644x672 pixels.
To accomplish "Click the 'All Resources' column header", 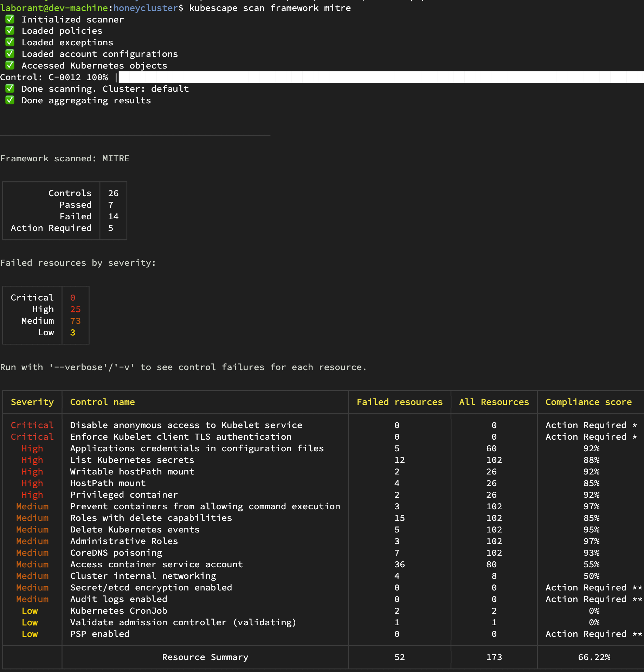I will pyautogui.click(x=494, y=402).
